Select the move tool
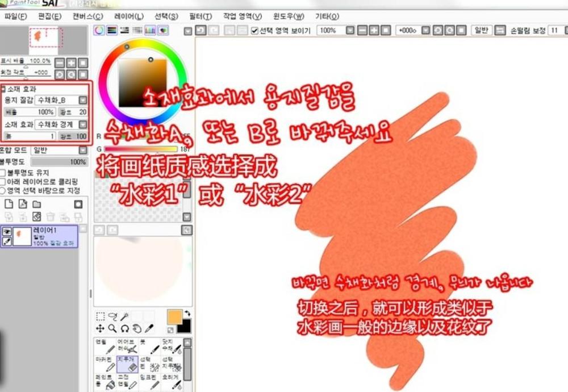568x392 pixels. click(100, 328)
